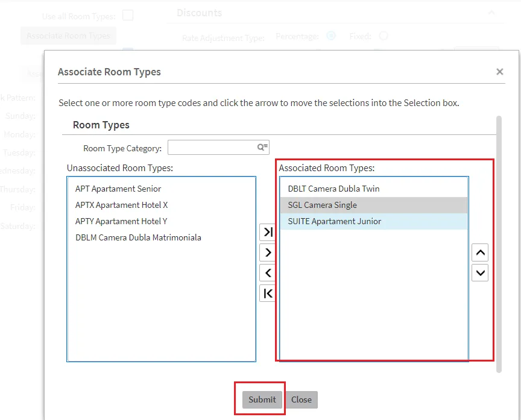The image size is (521, 420).
Task: Close the Associate Room Types dialog with X
Action: tap(499, 72)
